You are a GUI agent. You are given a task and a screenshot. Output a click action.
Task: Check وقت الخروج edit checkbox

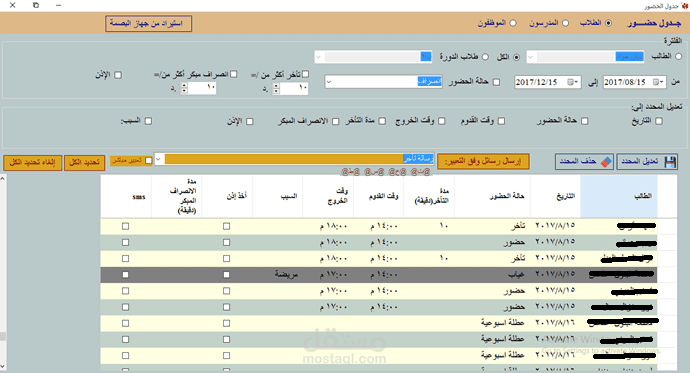[441, 121]
